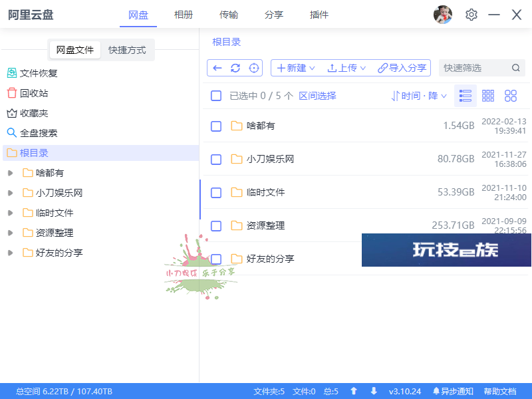Click the locate target icon in toolbar
The height and width of the screenshot is (399, 532).
coord(254,68)
